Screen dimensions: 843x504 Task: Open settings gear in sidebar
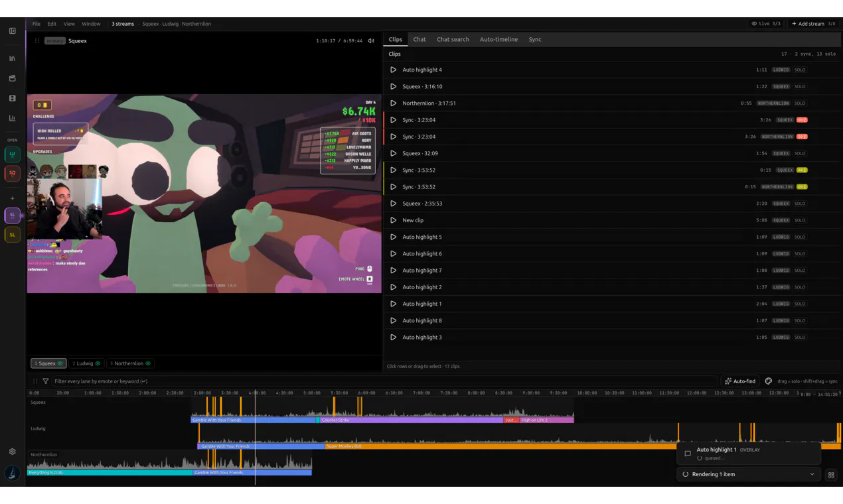(x=12, y=452)
